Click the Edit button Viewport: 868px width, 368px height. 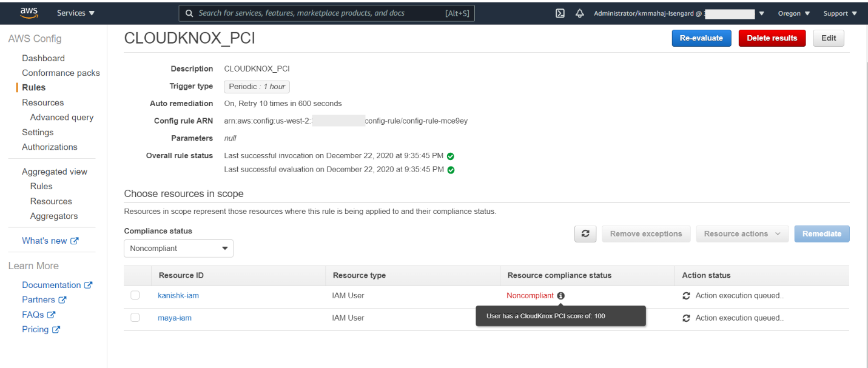tap(829, 38)
